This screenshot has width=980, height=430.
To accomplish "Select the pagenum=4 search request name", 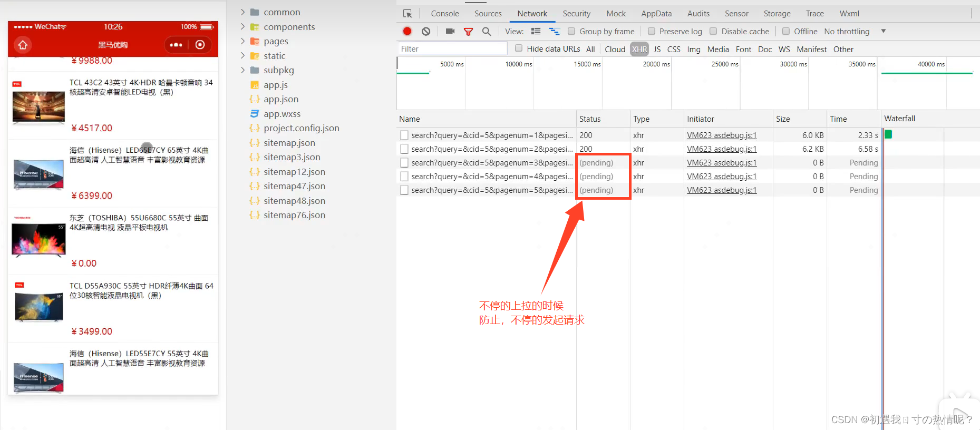I will pos(492,177).
